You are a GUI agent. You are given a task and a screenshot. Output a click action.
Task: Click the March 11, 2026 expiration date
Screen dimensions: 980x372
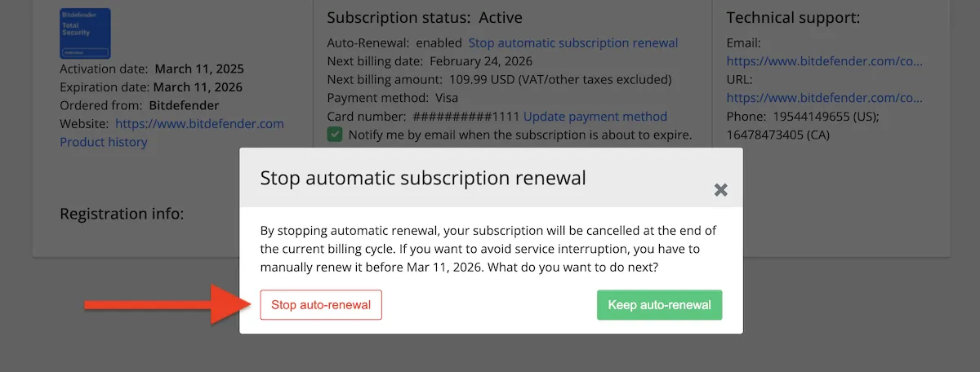click(198, 87)
